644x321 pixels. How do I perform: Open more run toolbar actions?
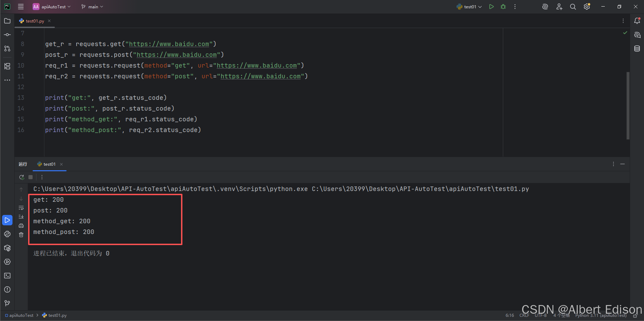[x=42, y=177]
